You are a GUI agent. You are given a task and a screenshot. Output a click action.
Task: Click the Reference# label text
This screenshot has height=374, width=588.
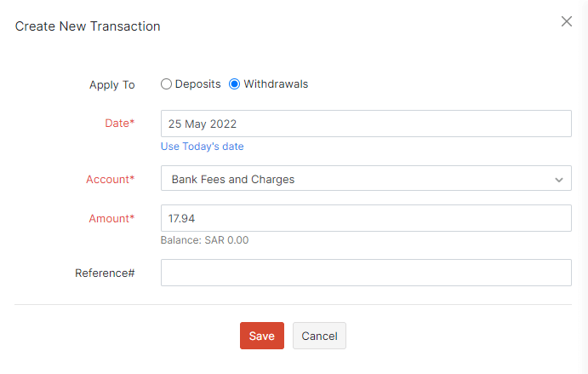point(105,273)
